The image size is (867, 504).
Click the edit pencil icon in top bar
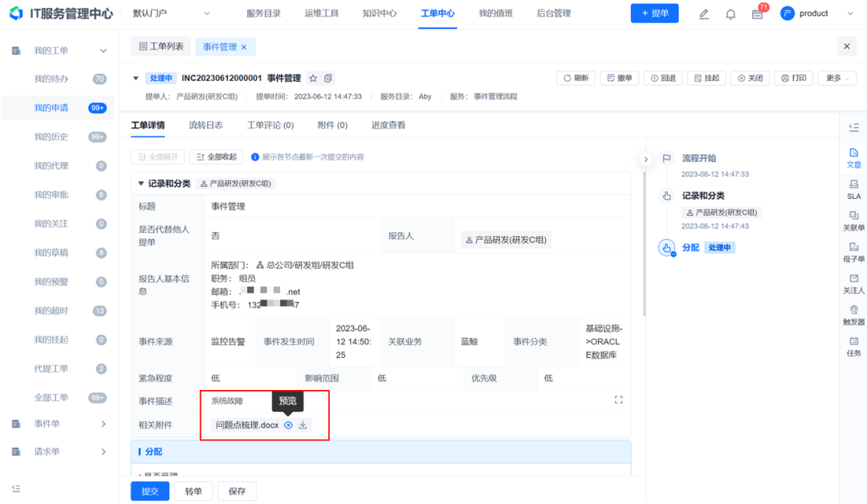[x=703, y=14]
